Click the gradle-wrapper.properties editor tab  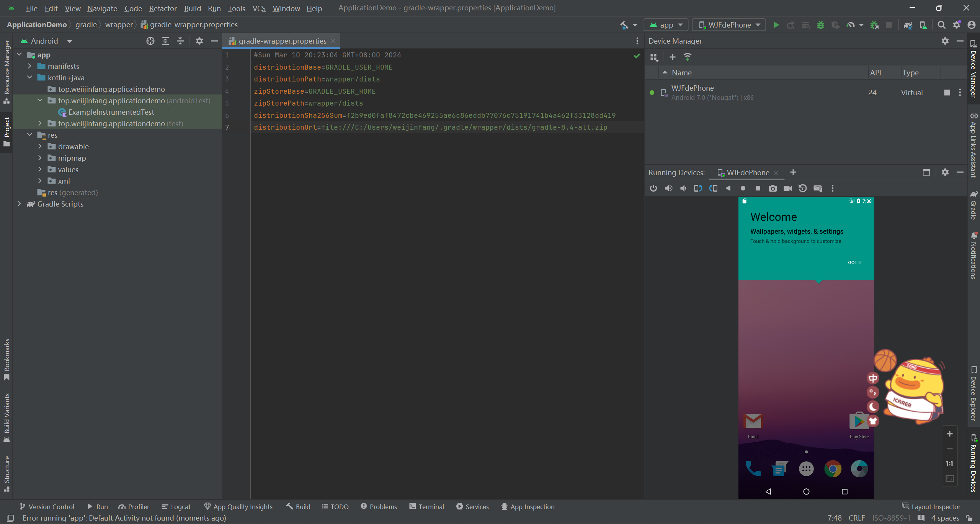(282, 41)
